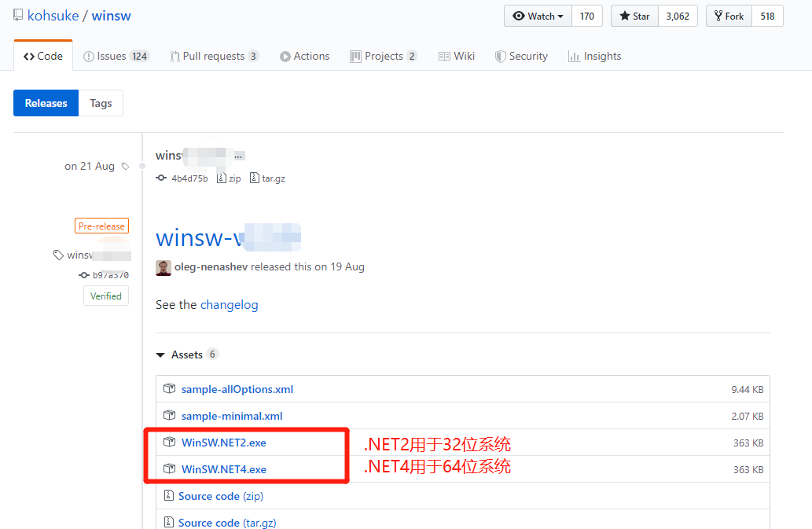View the 518 forks count

[x=767, y=16]
